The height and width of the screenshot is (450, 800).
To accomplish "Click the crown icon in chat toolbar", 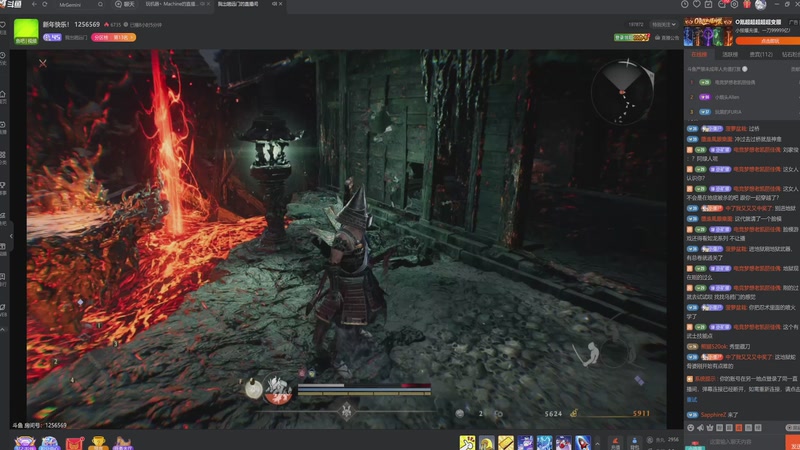I will [710, 428].
